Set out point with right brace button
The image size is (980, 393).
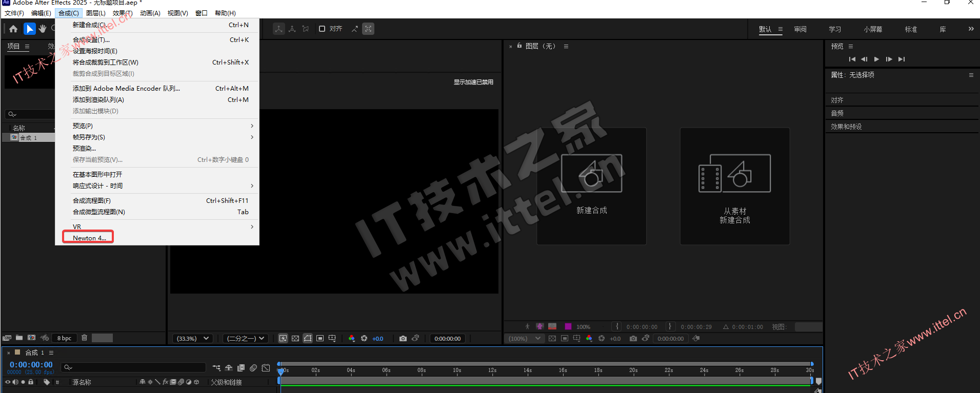click(x=670, y=326)
